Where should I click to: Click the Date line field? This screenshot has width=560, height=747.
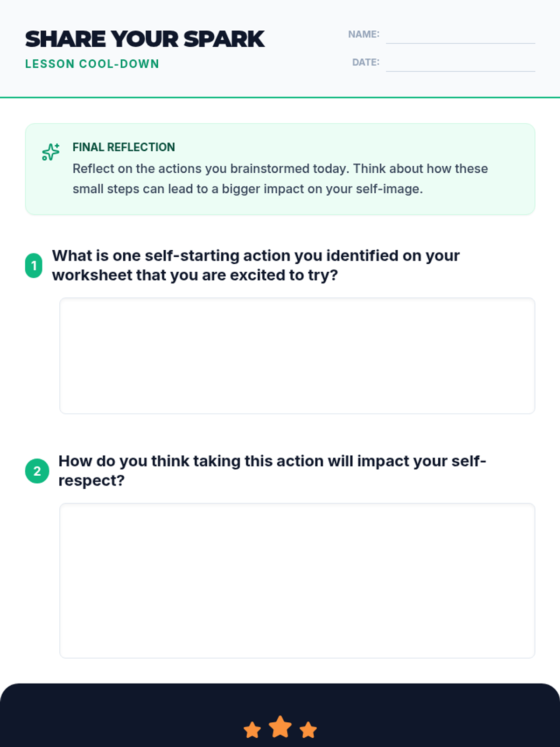click(461, 63)
